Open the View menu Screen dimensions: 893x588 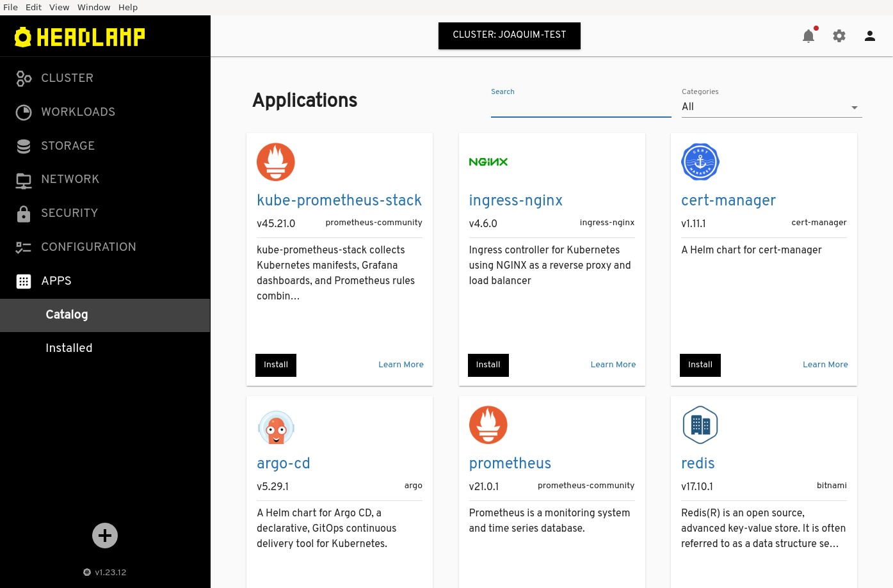click(x=59, y=7)
